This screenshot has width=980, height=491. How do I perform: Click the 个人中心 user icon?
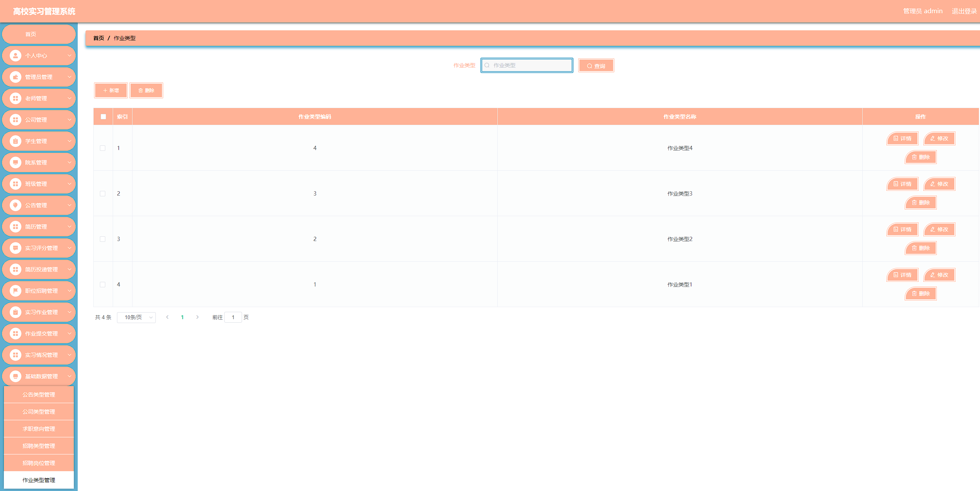click(16, 56)
